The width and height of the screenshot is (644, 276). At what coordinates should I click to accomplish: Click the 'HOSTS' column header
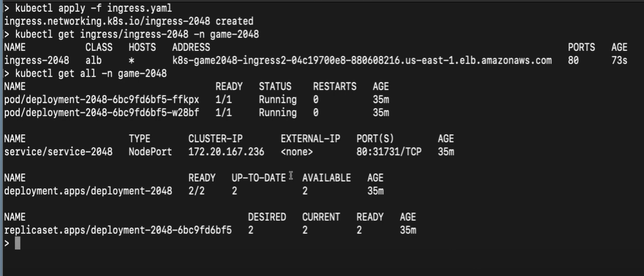pyautogui.click(x=142, y=48)
